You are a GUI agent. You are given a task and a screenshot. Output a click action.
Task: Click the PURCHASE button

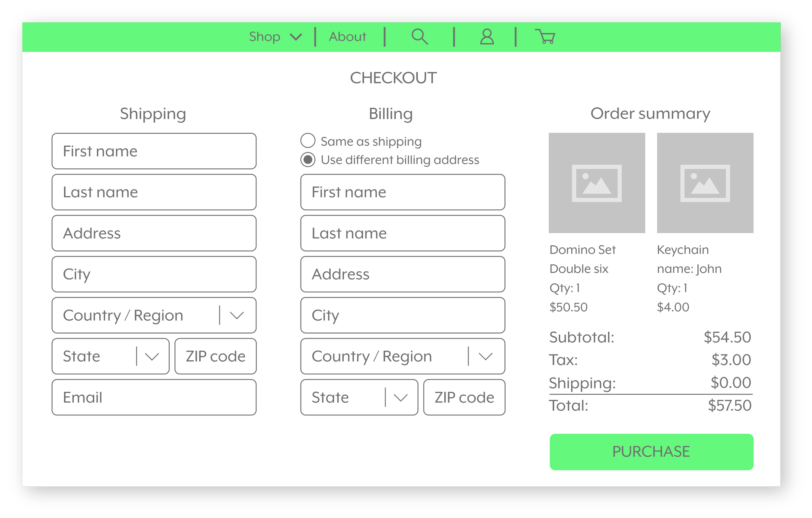point(651,451)
